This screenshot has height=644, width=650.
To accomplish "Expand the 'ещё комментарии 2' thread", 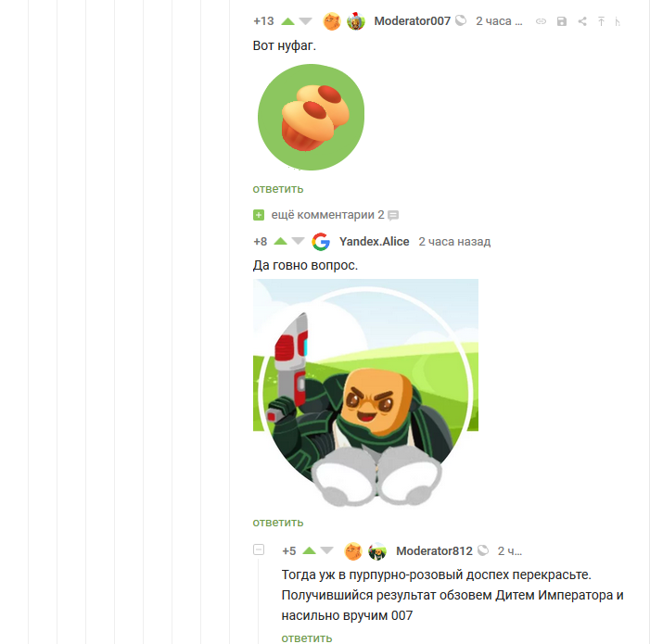I will [x=327, y=215].
